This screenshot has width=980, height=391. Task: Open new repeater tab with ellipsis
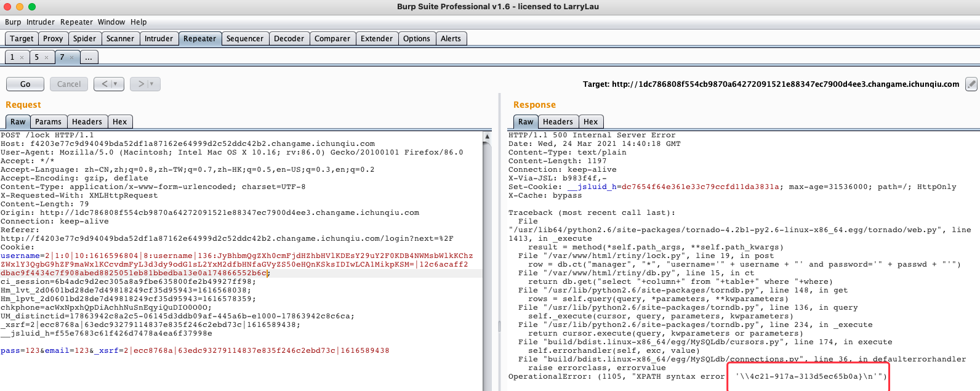pyautogui.click(x=89, y=57)
